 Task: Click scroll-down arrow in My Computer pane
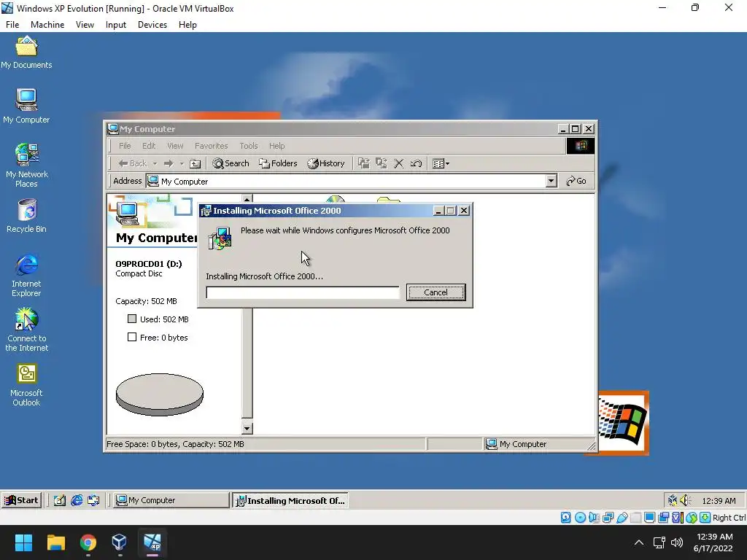click(x=247, y=428)
